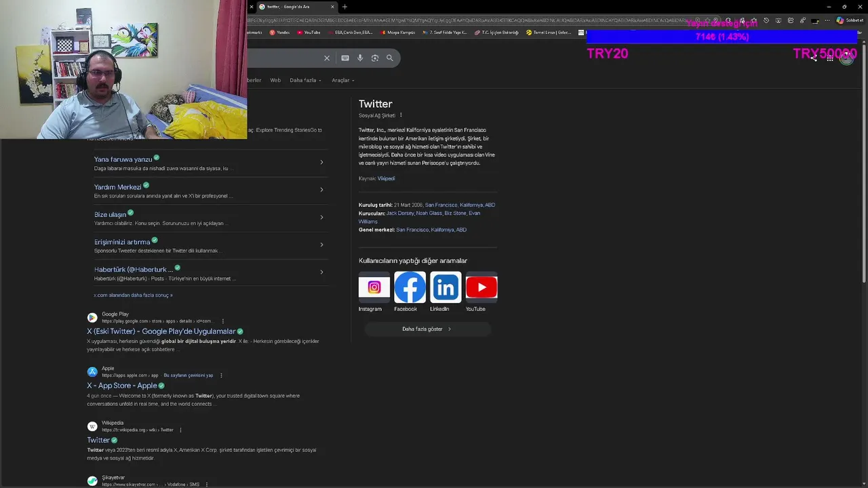The image size is (868, 488).
Task: Expand the Habertürk sitelink chevron
Action: 321,272
